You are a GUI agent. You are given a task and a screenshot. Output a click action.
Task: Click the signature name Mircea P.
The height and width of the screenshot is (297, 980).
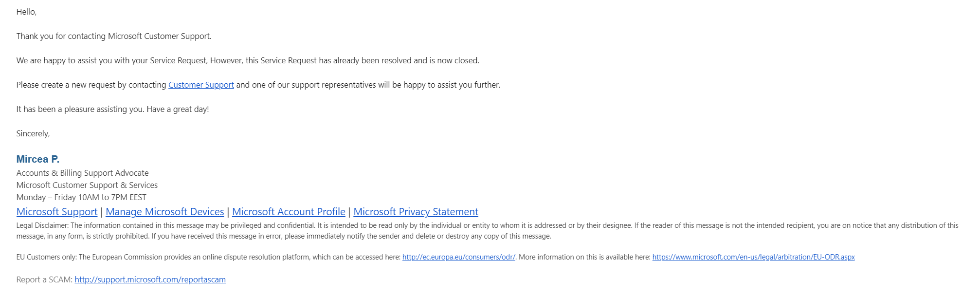38,159
